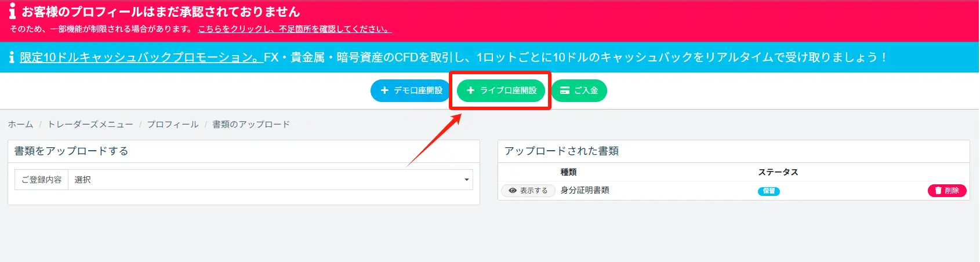Click the ステータス column header

coord(778,172)
